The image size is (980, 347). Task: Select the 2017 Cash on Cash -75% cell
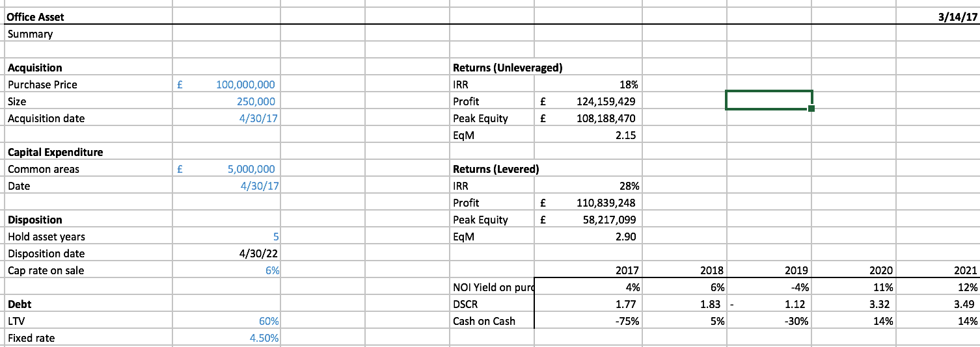[588, 321]
